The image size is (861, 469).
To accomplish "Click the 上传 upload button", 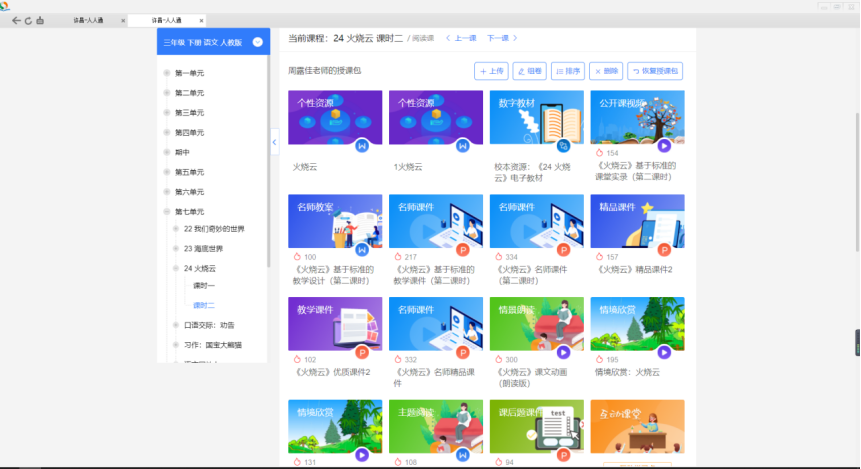I will (x=491, y=71).
